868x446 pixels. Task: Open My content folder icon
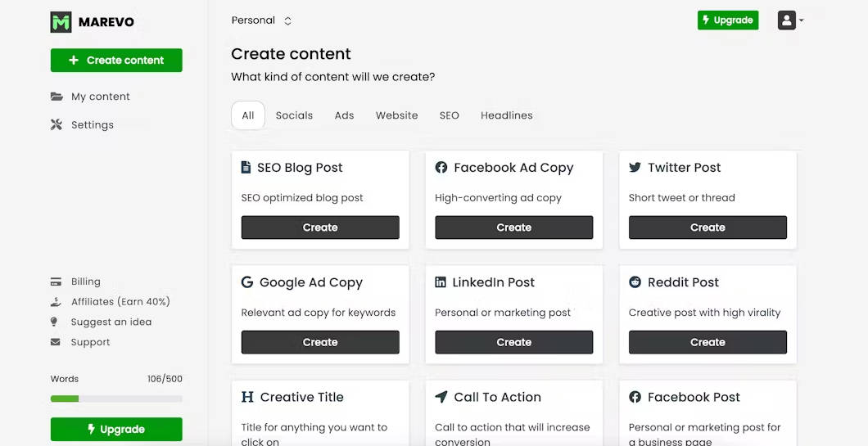pyautogui.click(x=57, y=97)
